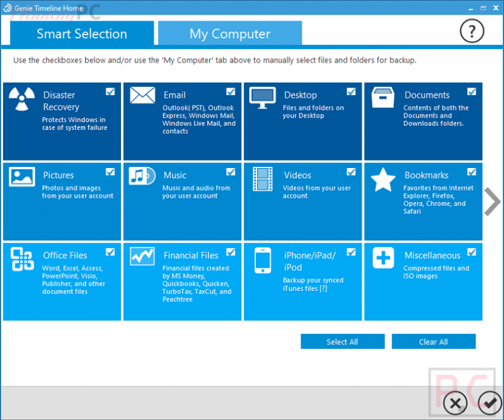This screenshot has width=504, height=420.
Task: Click the Financial Files chart icon
Action: 143,256
